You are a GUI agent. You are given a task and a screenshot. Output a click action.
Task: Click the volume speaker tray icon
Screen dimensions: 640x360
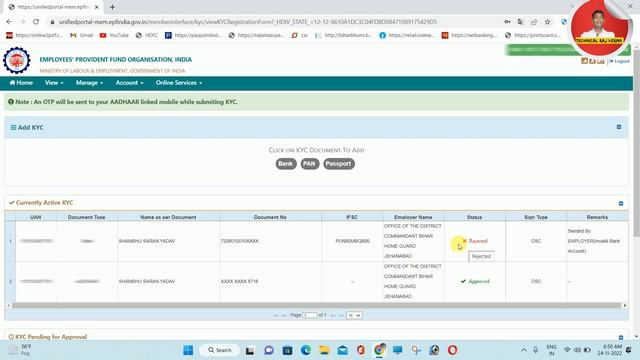577,350
